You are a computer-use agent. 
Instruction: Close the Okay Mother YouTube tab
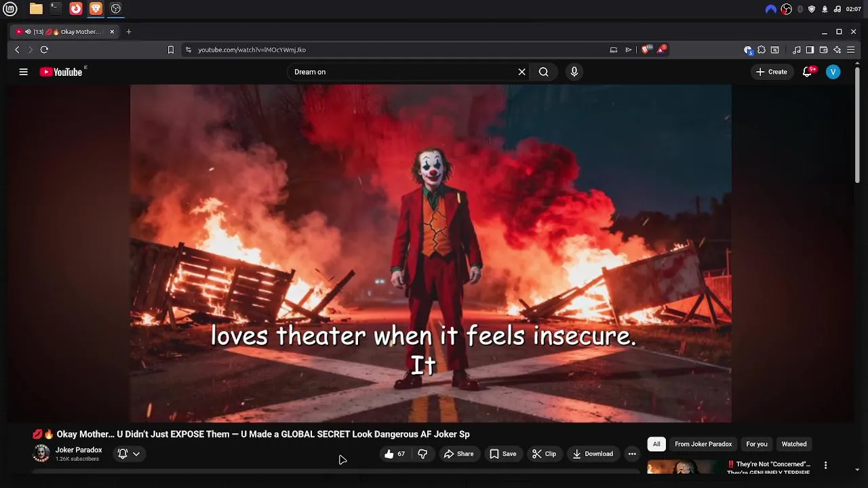pos(112,32)
